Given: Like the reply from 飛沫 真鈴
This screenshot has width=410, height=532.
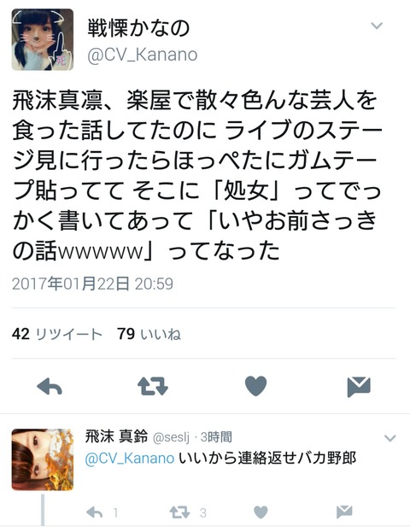Looking at the screenshot, I should tap(261, 512).
